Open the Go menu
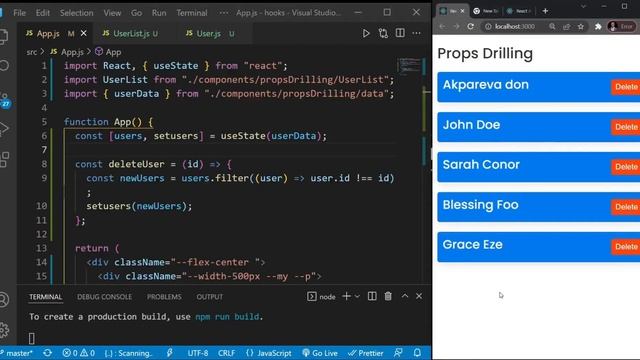This screenshot has width=640, height=360. click(x=136, y=13)
